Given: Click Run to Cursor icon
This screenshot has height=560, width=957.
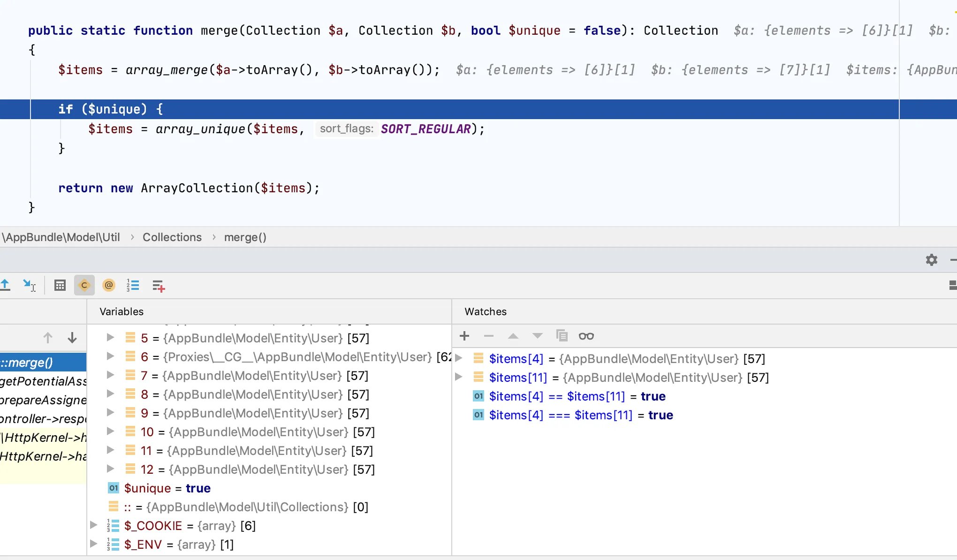Looking at the screenshot, I should [x=29, y=285].
